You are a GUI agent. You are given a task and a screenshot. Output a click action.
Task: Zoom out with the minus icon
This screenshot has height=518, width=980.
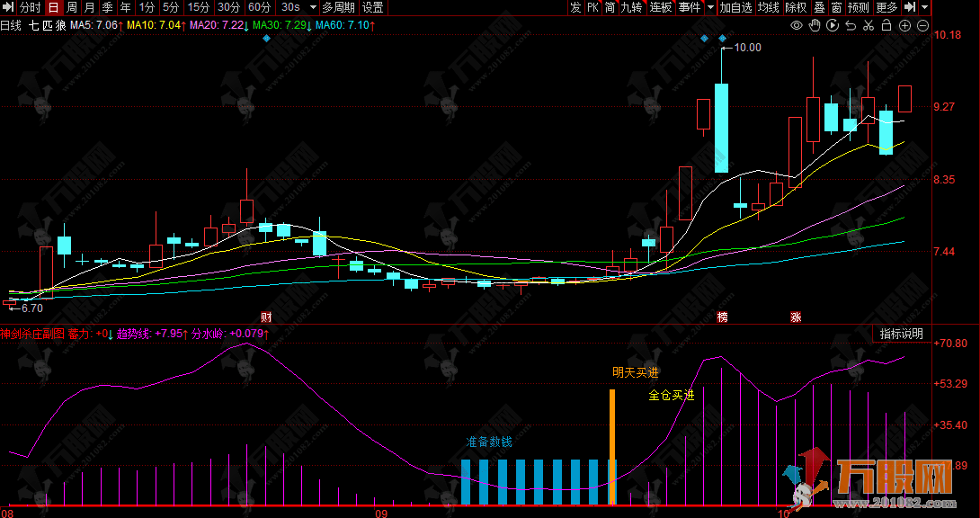(922, 25)
